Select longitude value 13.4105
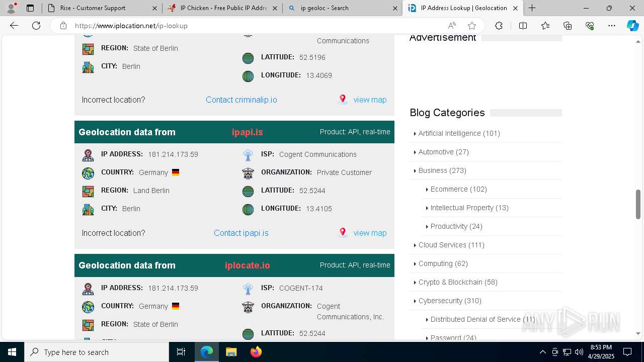Screen dimensions: 644x362 [x=319, y=209]
